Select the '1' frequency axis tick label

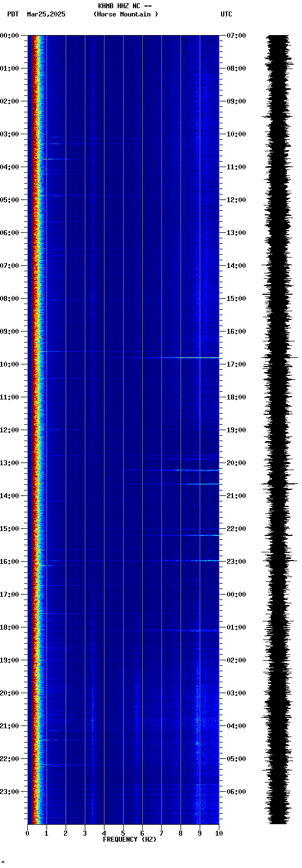tap(47, 833)
